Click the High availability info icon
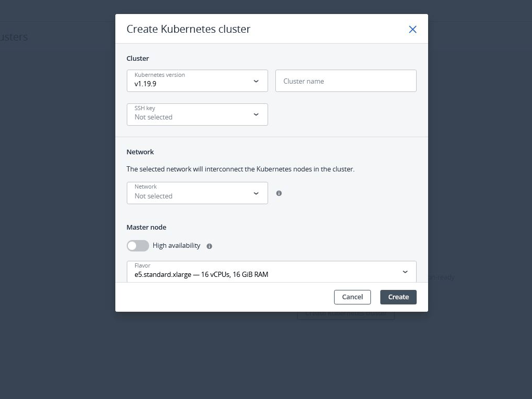532x399 pixels. 209,246
